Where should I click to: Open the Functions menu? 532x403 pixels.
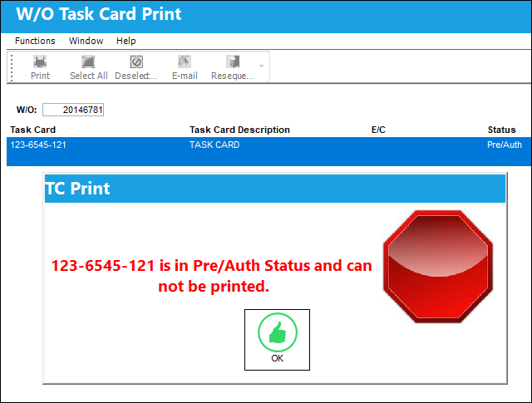pyautogui.click(x=35, y=41)
